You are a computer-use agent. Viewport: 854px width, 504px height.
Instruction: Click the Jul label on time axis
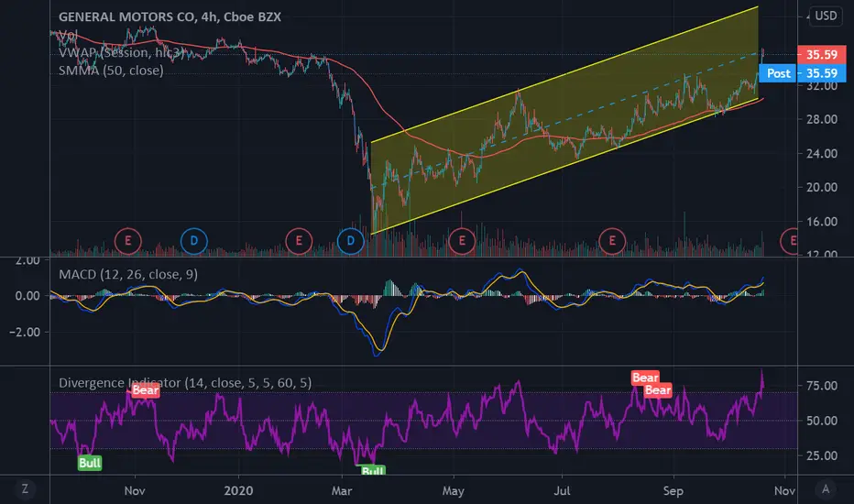click(x=562, y=490)
